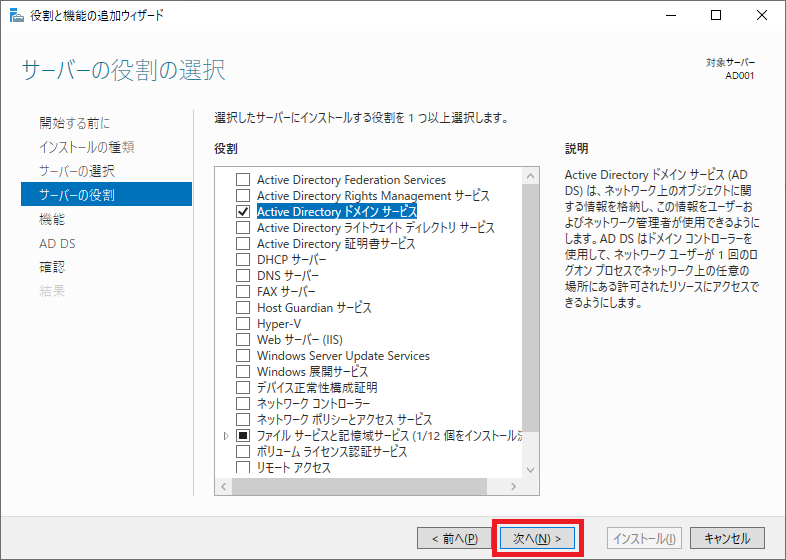Click the horizontal scrollbar thumb under roles list
The image size is (786, 560).
(359, 486)
